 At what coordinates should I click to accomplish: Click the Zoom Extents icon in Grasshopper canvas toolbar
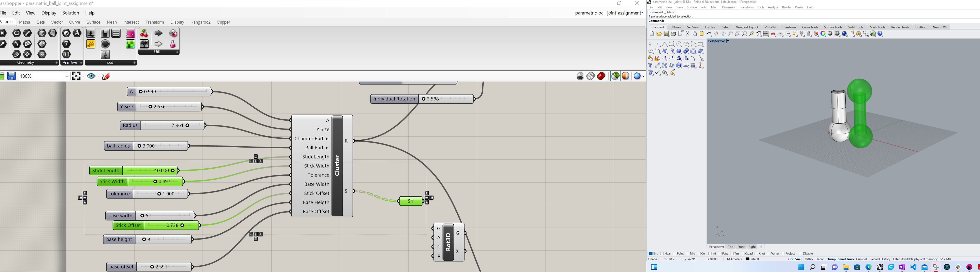click(x=77, y=76)
